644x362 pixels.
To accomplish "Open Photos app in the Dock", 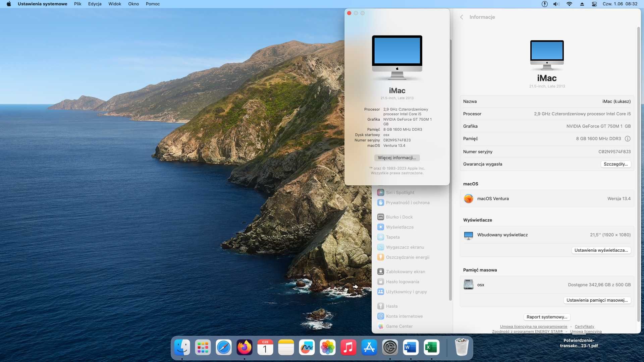I will pyautogui.click(x=328, y=347).
